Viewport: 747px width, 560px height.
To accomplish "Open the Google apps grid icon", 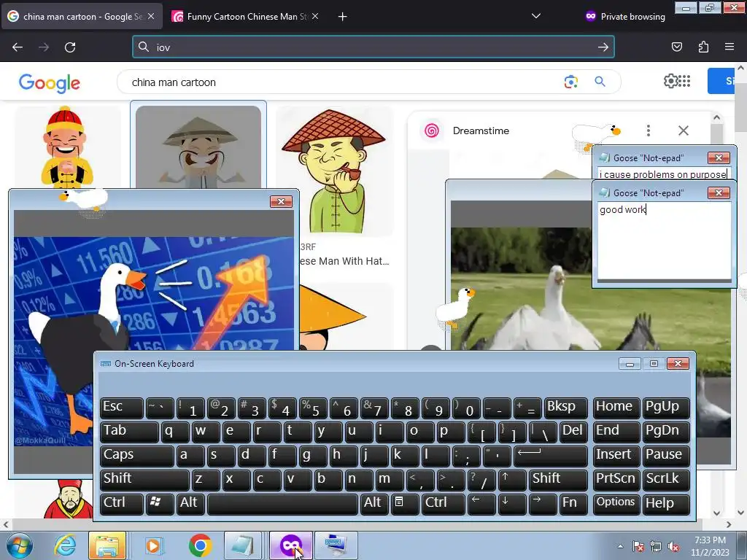I will pyautogui.click(x=684, y=81).
